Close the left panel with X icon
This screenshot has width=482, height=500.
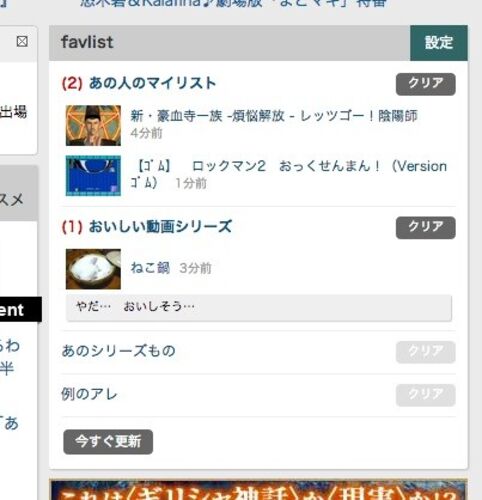[x=22, y=42]
